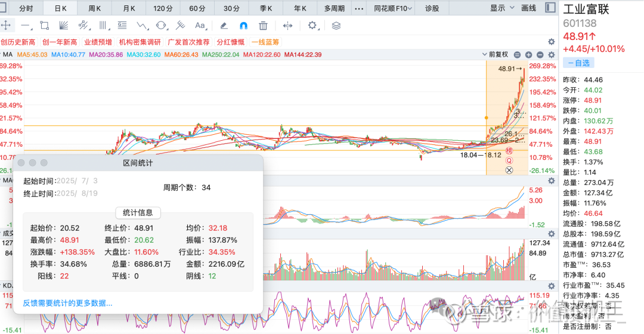The height and width of the screenshot is (334, 644).
Task: Toggle the blue magnet snap tool
Action: tap(243, 26)
